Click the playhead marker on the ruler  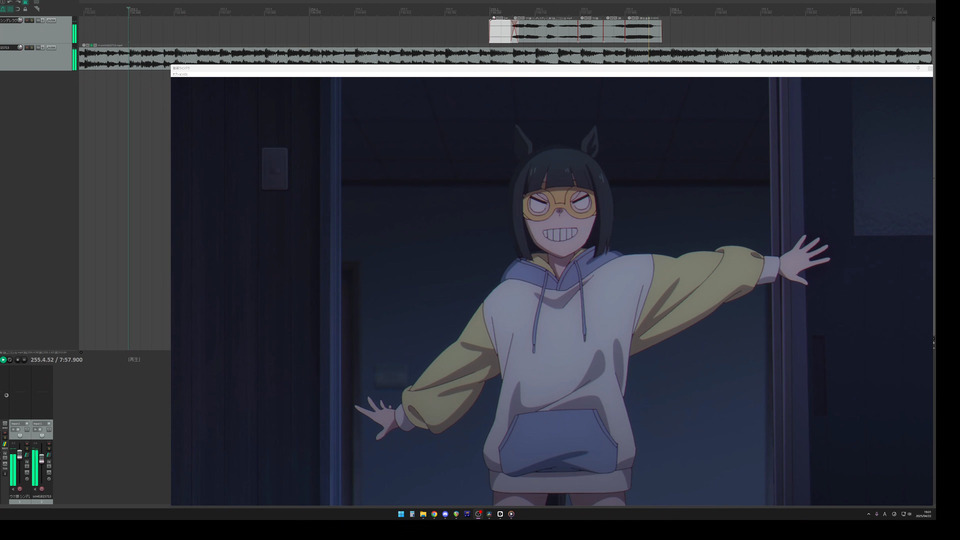(128, 9)
